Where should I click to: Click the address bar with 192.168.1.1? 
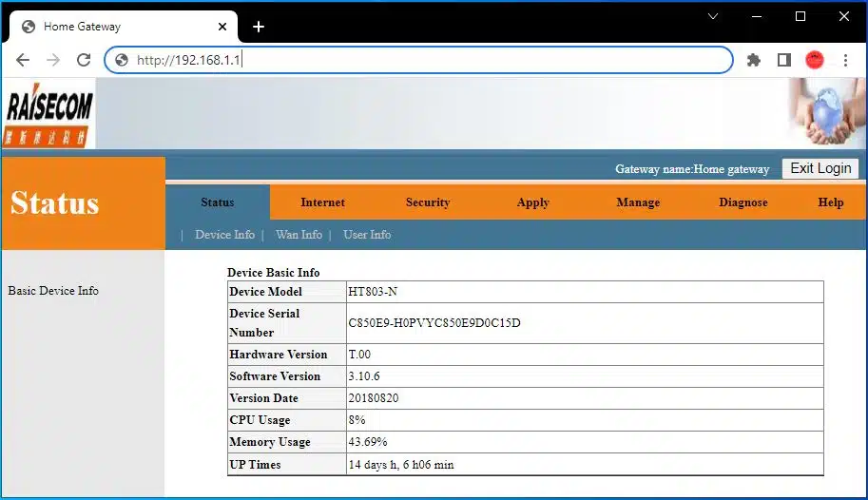(418, 60)
